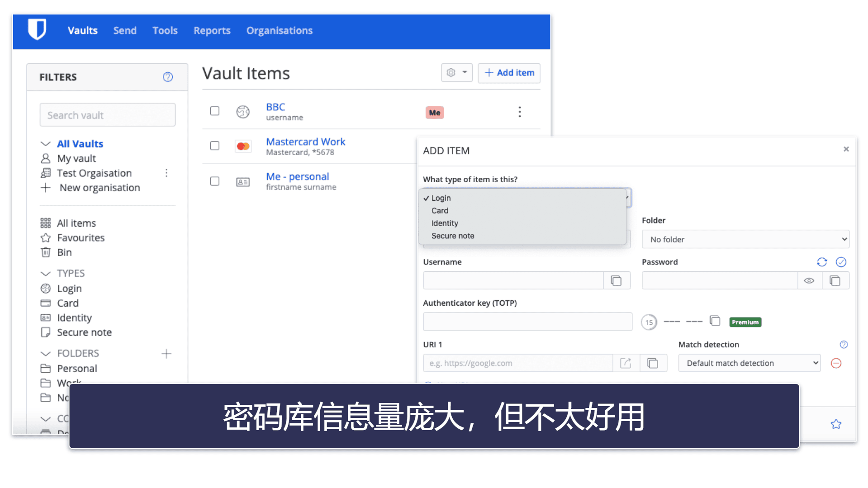Screen dimensions: 868x488
Task: Copy the Password field value
Action: click(835, 280)
